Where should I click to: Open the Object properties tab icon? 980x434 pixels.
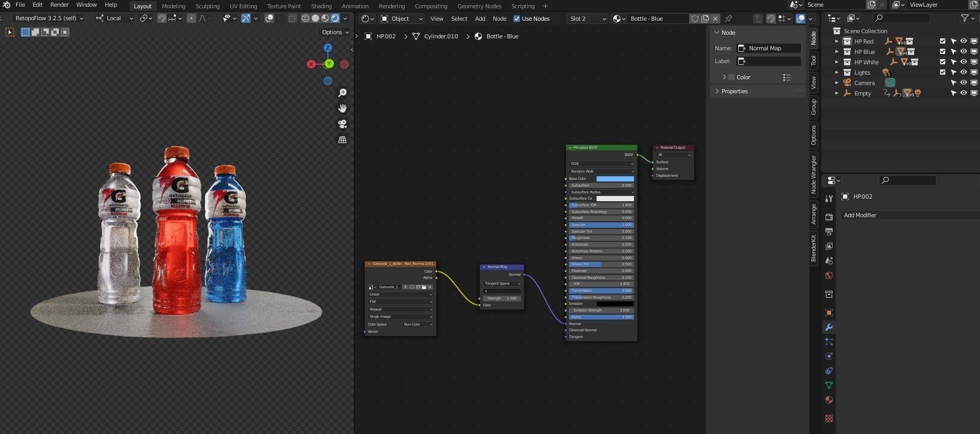click(x=829, y=313)
